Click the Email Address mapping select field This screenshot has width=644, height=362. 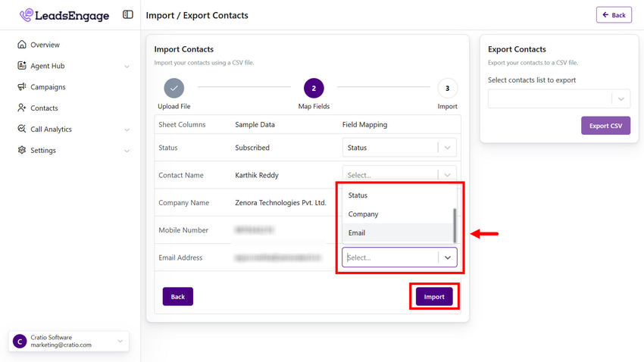coord(391,257)
